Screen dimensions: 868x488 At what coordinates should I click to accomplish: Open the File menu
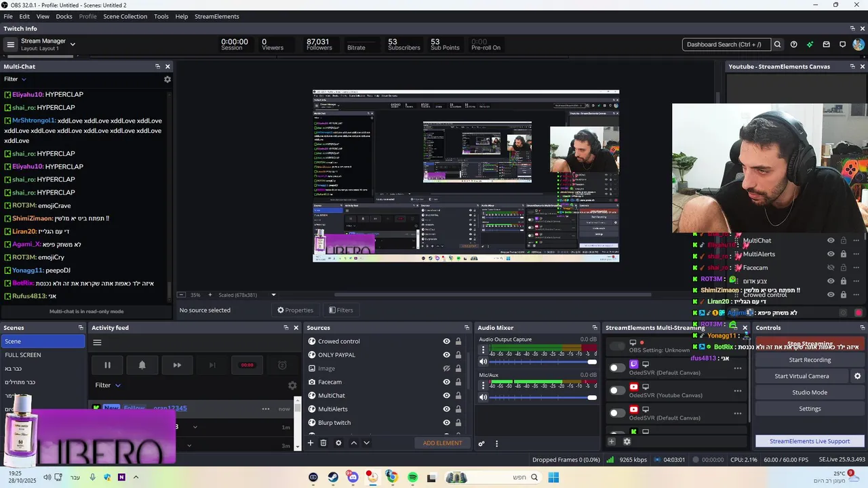(x=8, y=16)
